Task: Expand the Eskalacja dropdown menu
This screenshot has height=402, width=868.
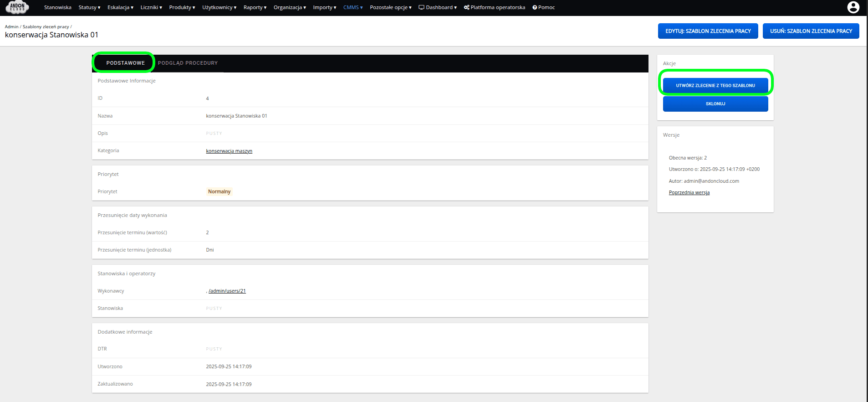Action: pos(120,7)
